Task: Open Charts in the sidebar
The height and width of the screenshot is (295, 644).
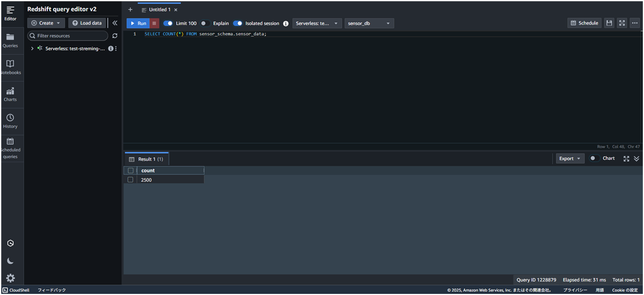Action: 10,95
